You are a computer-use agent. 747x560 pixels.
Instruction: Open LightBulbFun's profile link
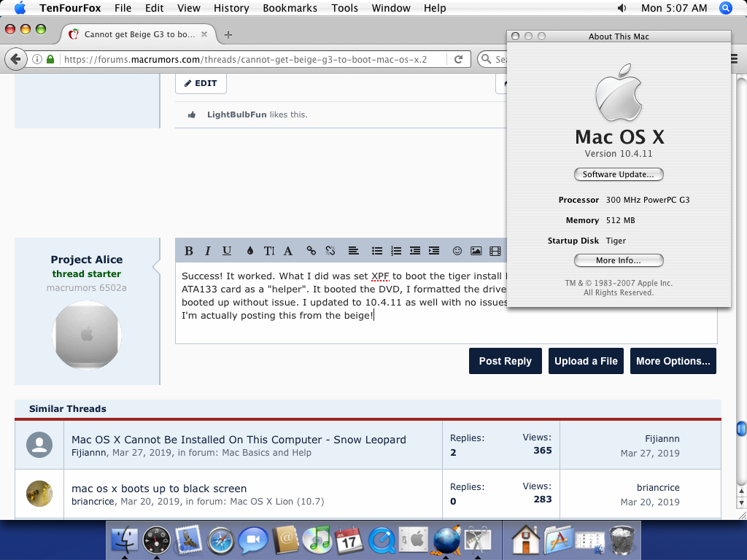coord(236,114)
